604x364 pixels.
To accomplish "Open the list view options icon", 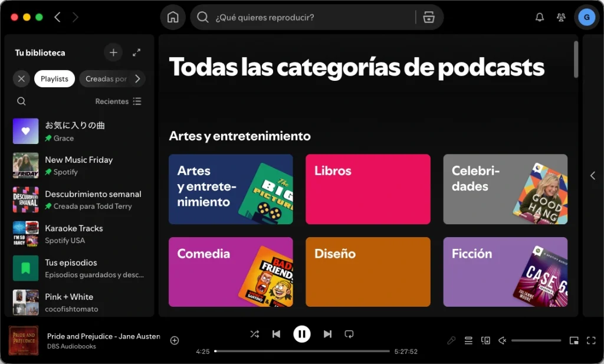I will click(x=137, y=101).
